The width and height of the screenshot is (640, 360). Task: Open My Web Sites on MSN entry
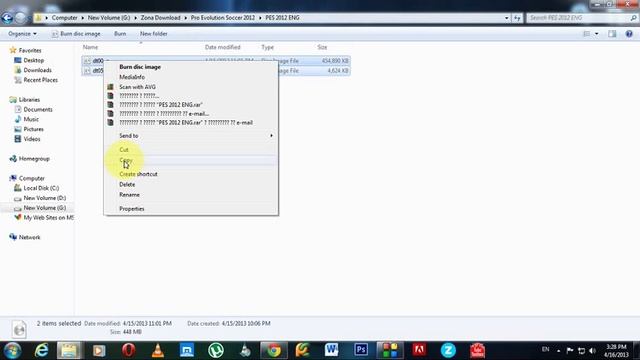(x=48, y=218)
